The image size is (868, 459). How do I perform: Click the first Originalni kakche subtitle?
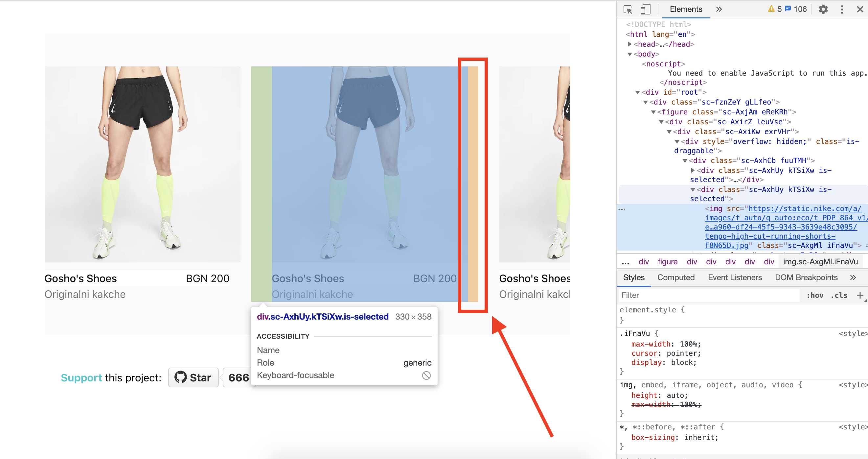[85, 294]
